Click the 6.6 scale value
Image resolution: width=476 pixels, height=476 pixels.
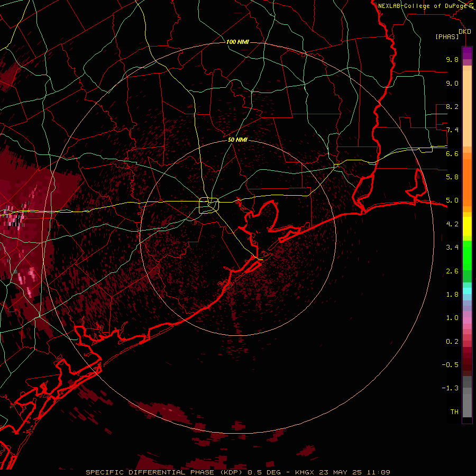coord(452,153)
